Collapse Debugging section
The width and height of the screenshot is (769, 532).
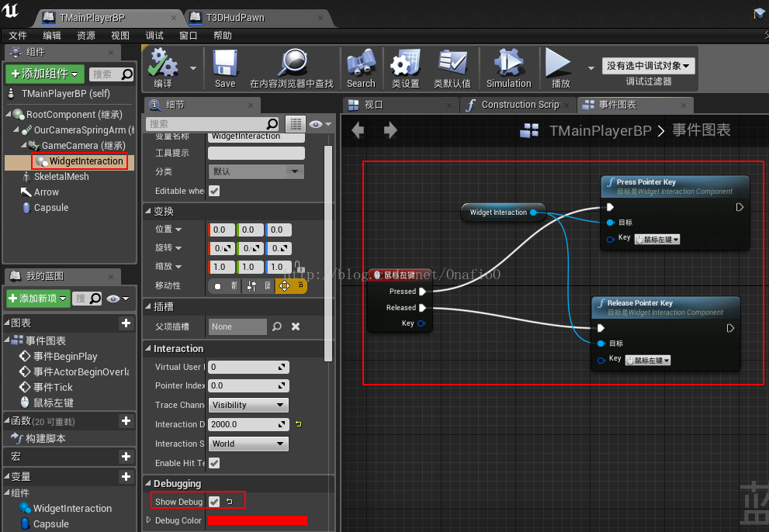coord(148,483)
